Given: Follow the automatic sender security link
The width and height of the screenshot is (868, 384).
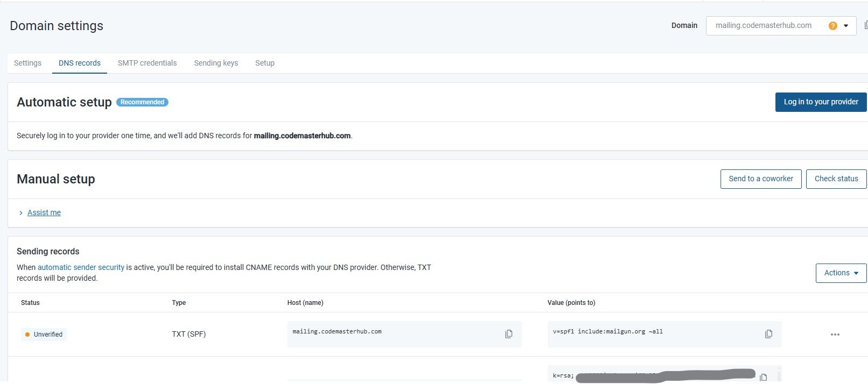Looking at the screenshot, I should pyautogui.click(x=81, y=267).
